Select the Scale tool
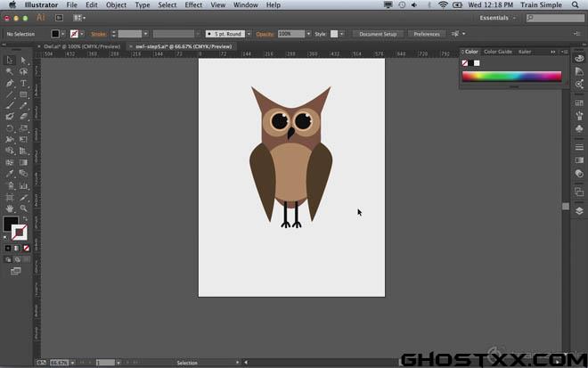Screen dimensions: 588x368 [23, 128]
